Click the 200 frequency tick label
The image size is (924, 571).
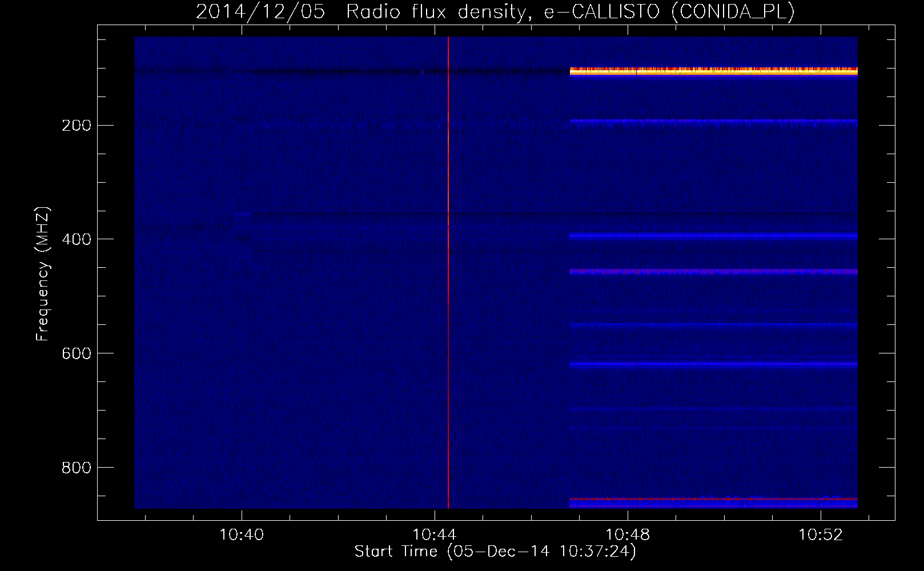[76, 126]
